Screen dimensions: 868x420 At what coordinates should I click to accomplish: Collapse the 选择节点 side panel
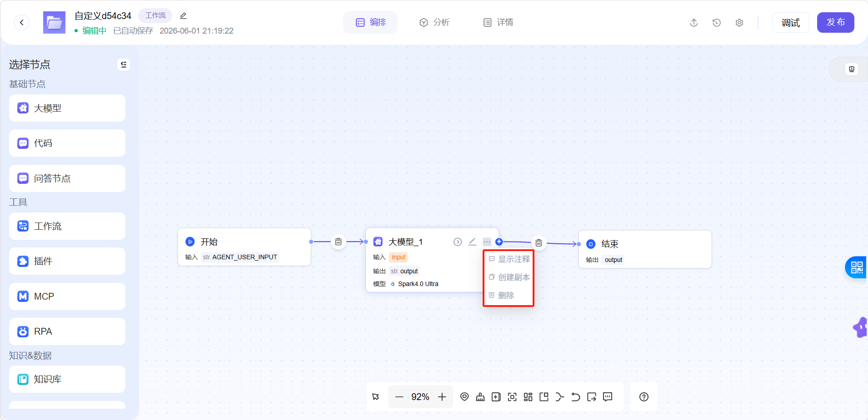tap(124, 65)
